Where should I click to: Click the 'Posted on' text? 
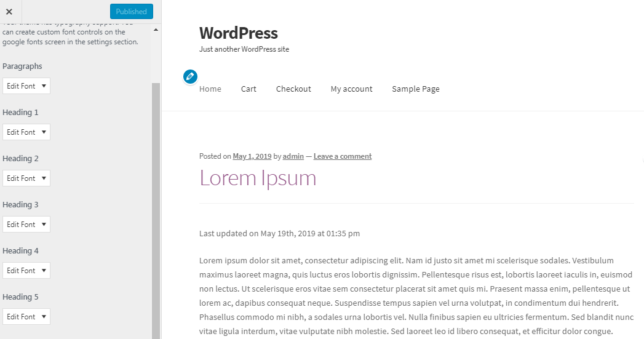tap(215, 156)
